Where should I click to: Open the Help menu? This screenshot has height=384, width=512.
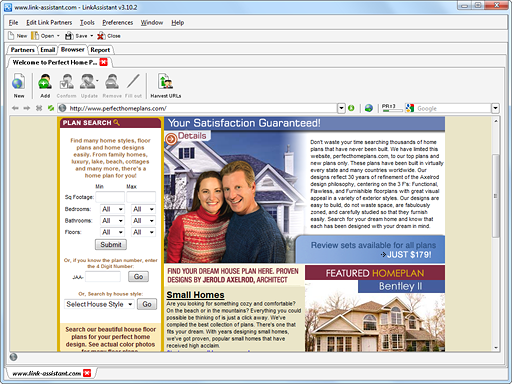[x=178, y=23]
